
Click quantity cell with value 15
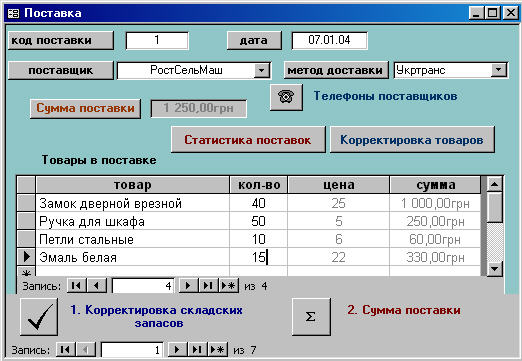(x=259, y=257)
